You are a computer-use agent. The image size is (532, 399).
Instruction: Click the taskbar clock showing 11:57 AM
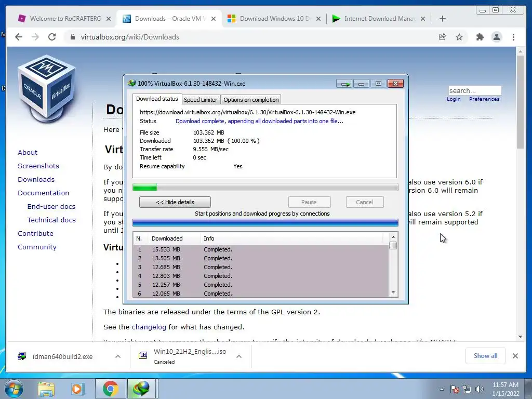(506, 389)
